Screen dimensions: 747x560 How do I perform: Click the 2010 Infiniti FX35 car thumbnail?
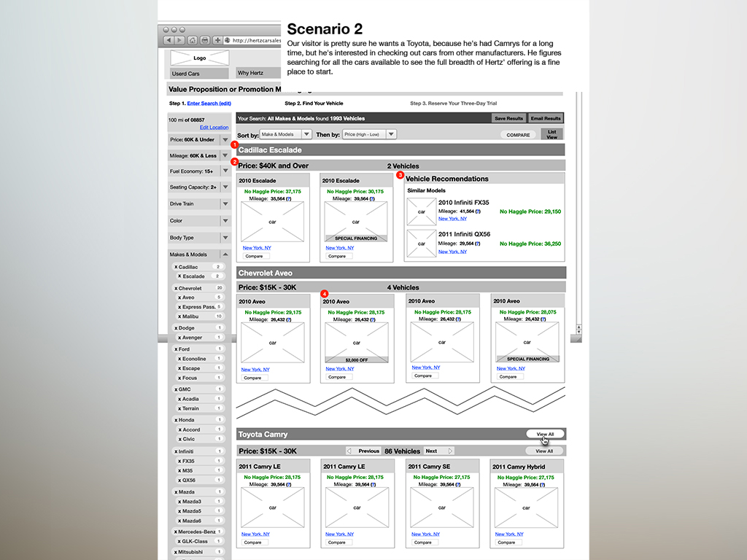click(421, 211)
